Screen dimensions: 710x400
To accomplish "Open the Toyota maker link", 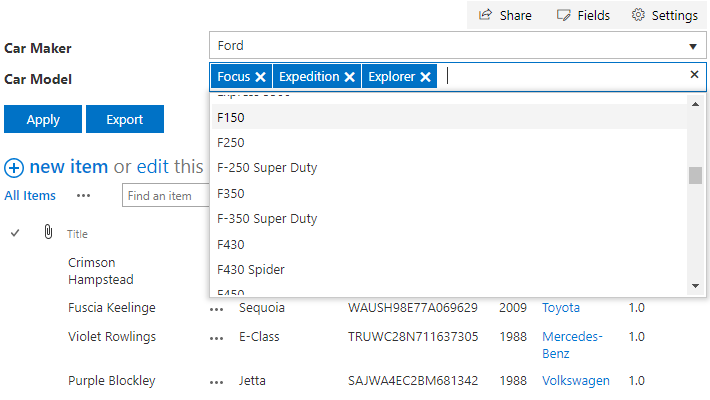I will (561, 308).
